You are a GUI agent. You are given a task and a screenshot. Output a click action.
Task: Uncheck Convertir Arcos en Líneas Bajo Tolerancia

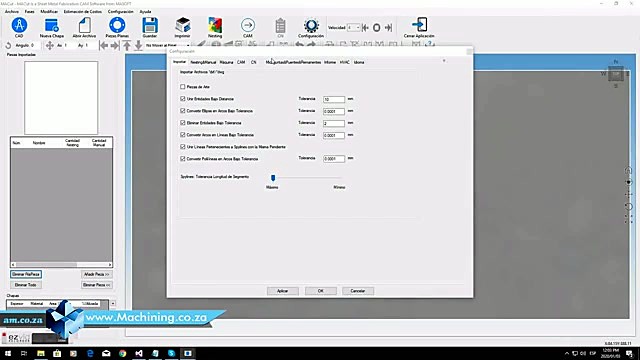click(x=182, y=135)
